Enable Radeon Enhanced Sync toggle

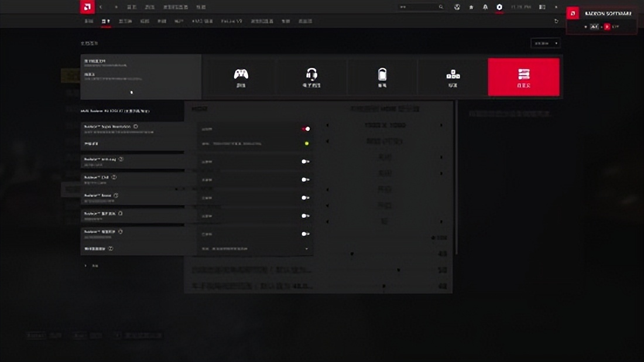[305, 234]
